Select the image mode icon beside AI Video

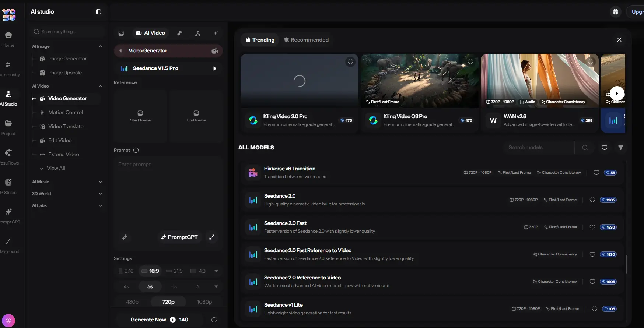pyautogui.click(x=121, y=33)
